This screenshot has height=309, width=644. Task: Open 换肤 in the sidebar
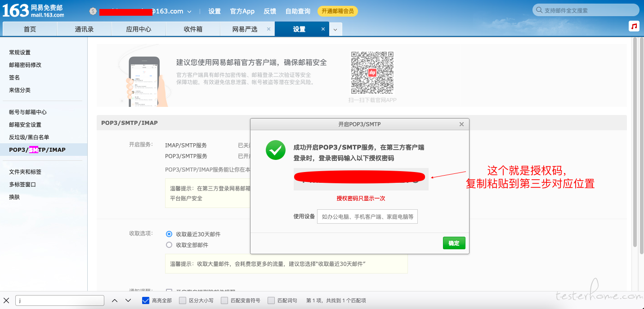pyautogui.click(x=14, y=197)
